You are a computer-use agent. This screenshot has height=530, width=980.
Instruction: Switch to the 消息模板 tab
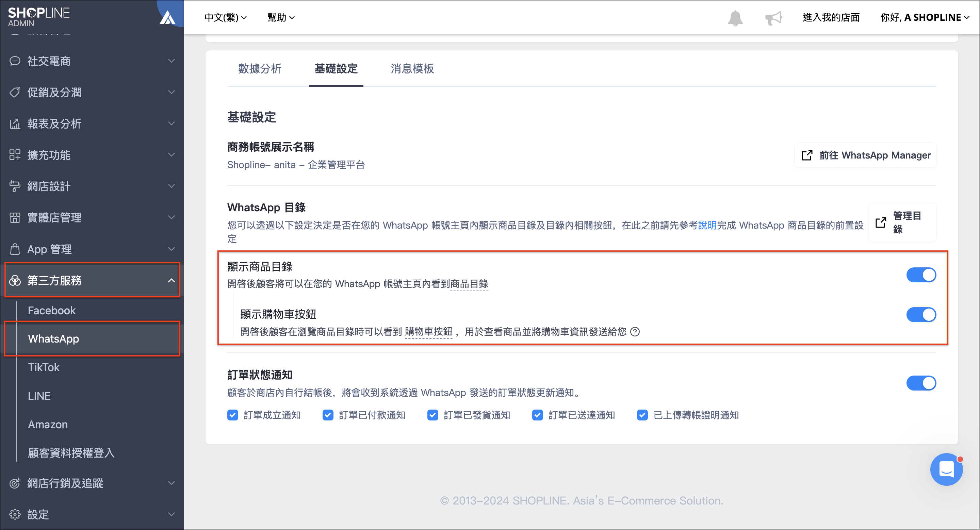[412, 68]
